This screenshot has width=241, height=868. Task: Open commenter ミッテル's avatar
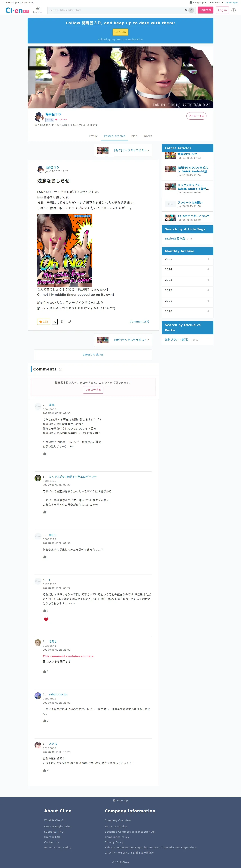pyautogui.click(x=38, y=478)
